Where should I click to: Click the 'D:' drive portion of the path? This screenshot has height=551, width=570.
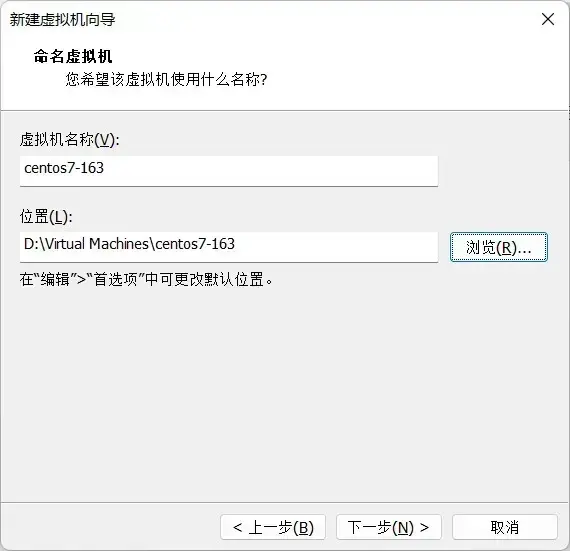32,244
